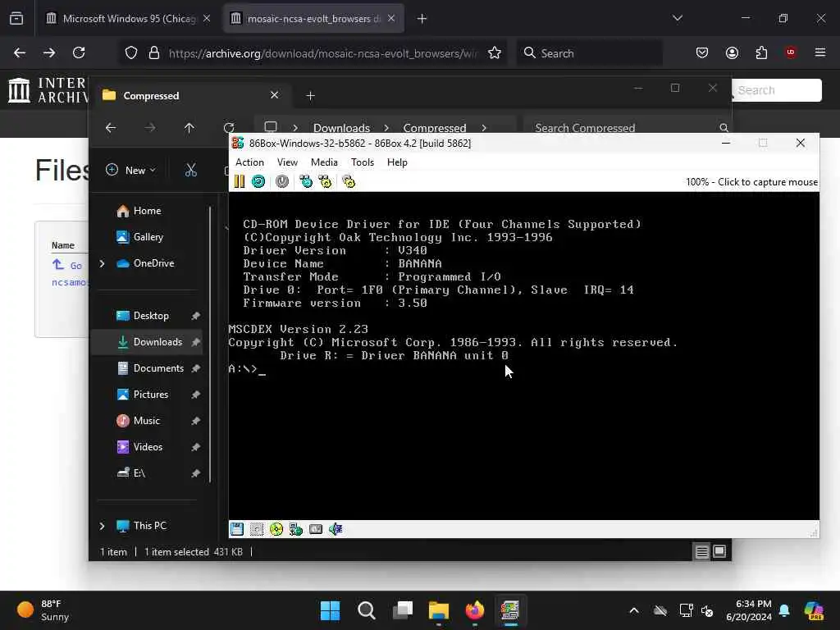Click chevron after Compressed in Explorer breadcrumb

tap(484, 127)
